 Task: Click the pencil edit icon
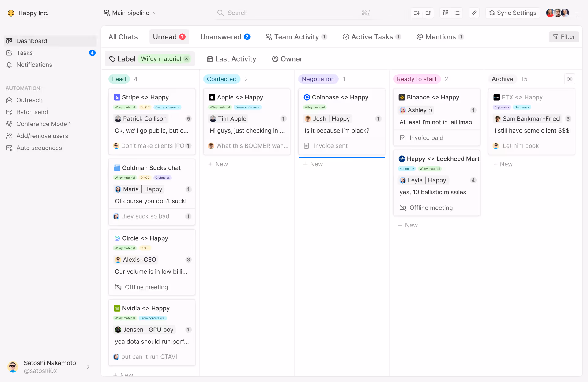click(x=474, y=13)
